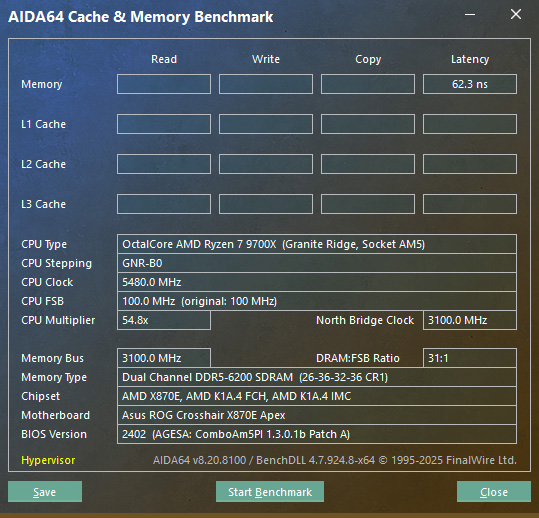The image size is (539, 518).
Task: Click the L3 Cache Latency result box
Action: 470,204
